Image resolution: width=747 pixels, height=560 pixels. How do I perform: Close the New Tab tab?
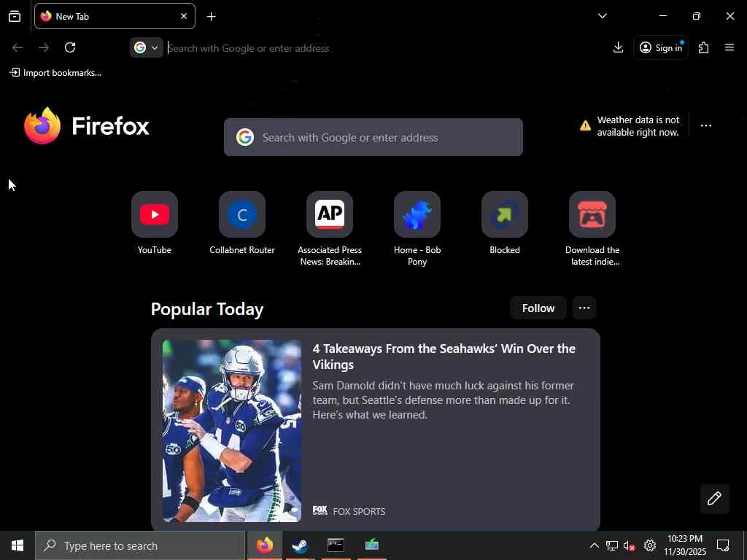pos(184,16)
